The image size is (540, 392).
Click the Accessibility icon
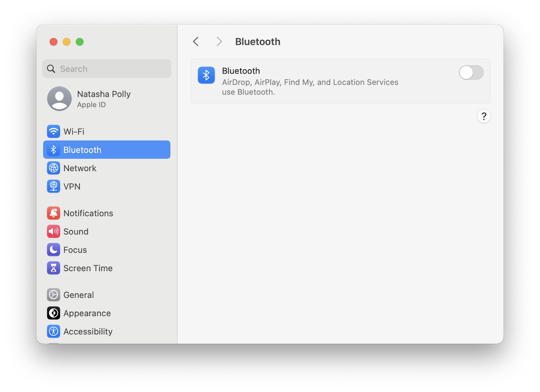53,331
